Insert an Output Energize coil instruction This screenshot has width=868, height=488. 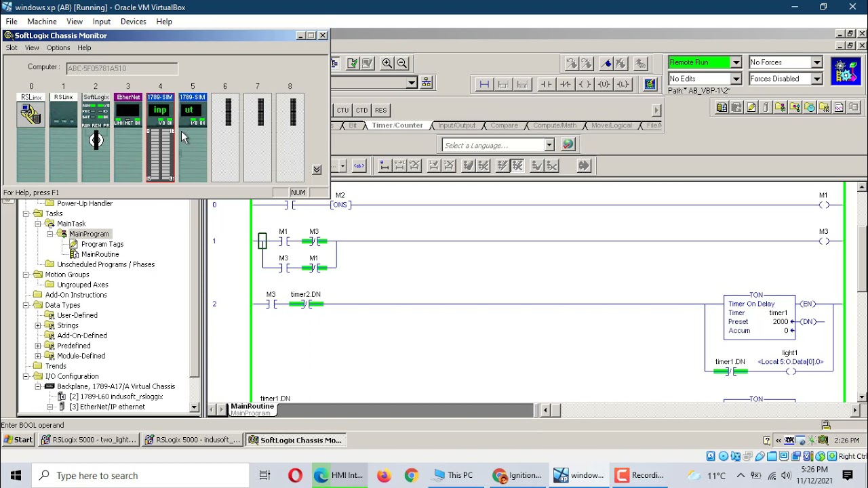click(x=585, y=84)
